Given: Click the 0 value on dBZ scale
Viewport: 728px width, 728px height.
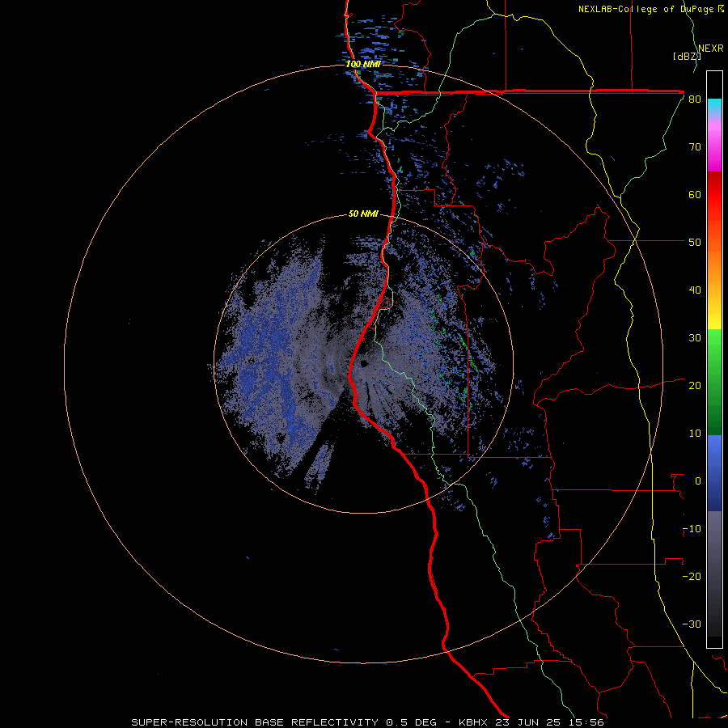Looking at the screenshot, I should 698,481.
